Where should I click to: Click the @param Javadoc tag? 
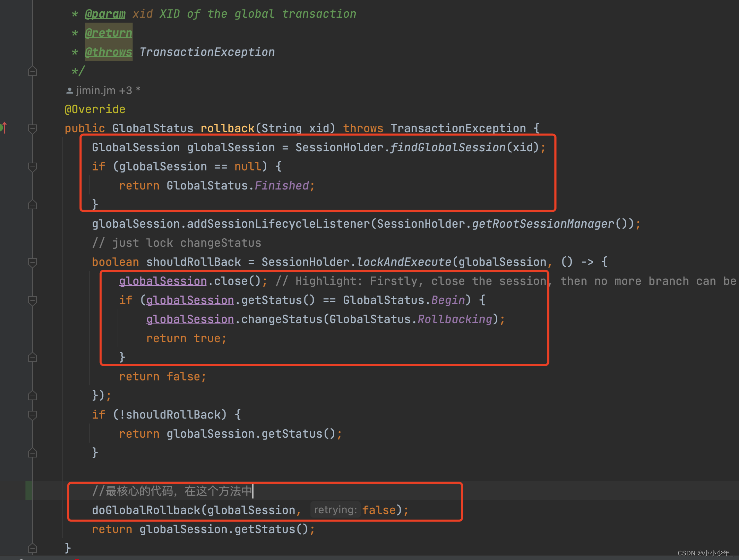[105, 14]
